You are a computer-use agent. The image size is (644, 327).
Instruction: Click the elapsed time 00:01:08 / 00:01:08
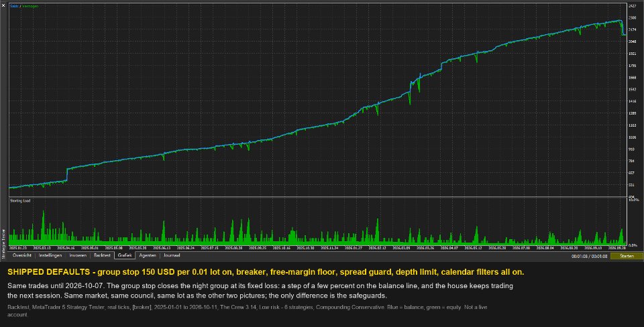click(x=590, y=257)
